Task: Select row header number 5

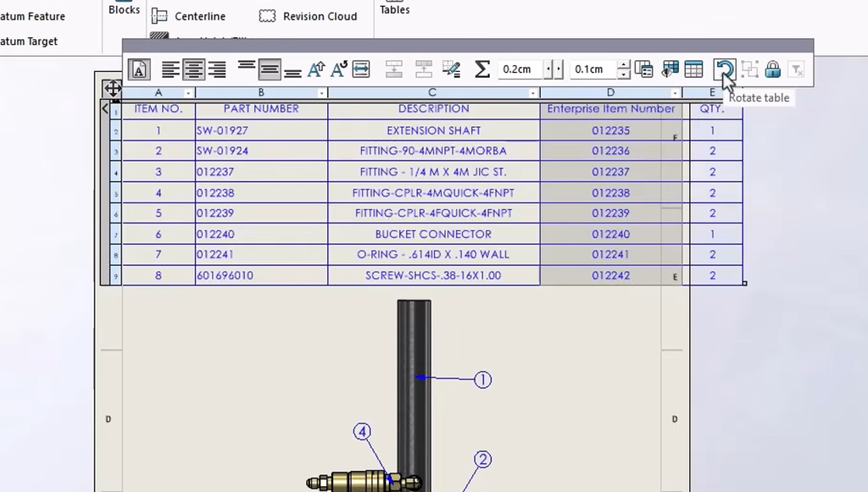Action: tap(115, 193)
